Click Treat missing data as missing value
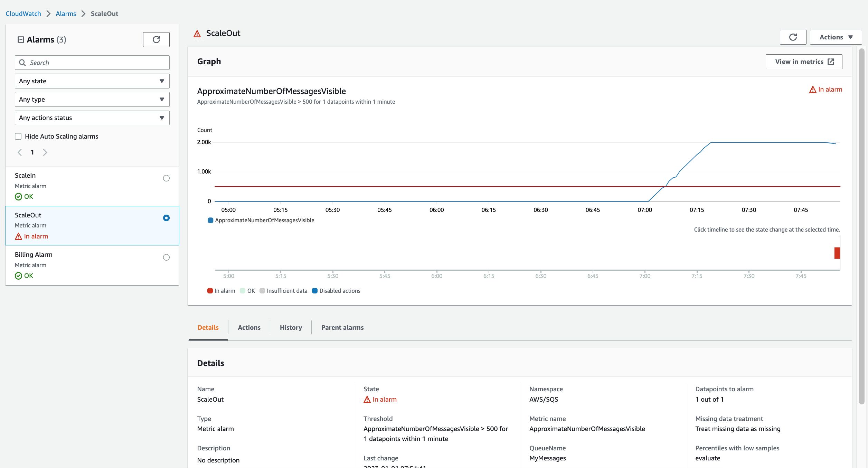Viewport: 868px width, 468px height. [738, 429]
